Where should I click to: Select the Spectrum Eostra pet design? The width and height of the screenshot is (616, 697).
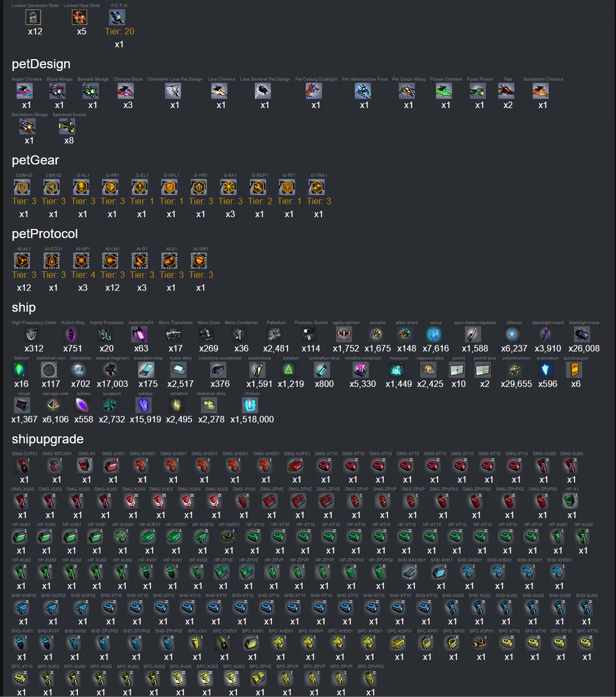click(x=67, y=127)
